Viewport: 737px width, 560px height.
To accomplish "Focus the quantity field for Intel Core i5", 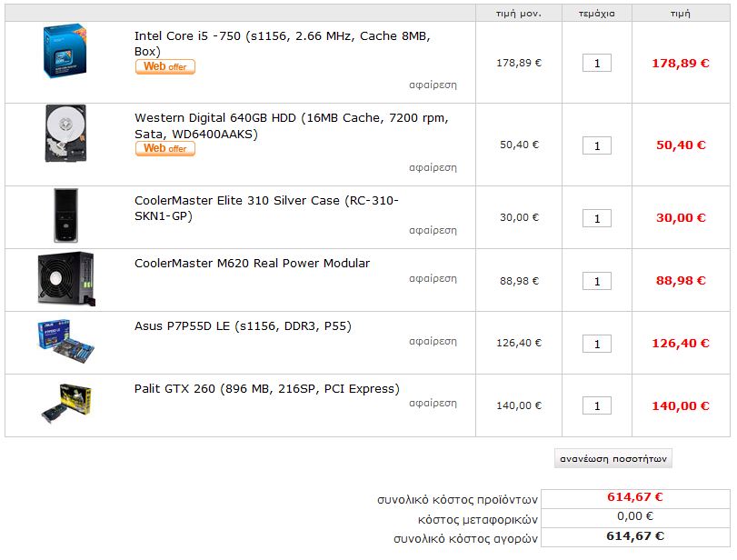I will coord(597,63).
